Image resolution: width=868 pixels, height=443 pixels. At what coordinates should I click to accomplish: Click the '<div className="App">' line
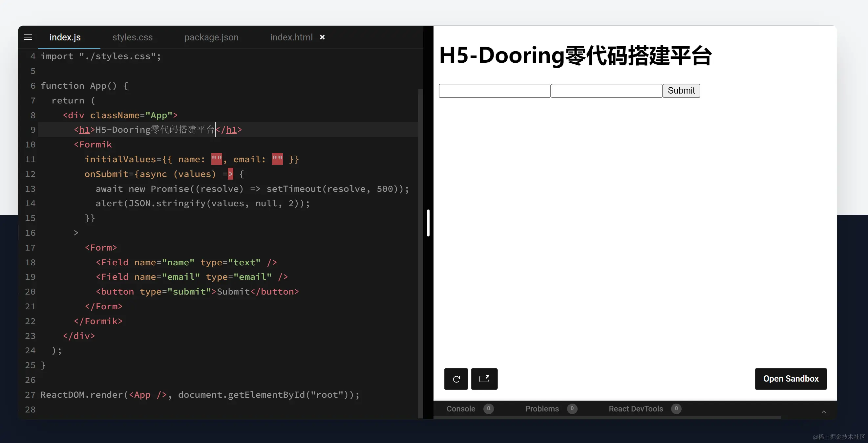120,115
